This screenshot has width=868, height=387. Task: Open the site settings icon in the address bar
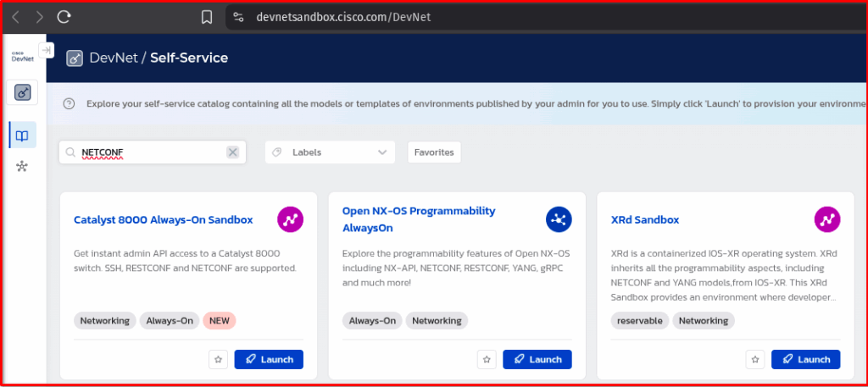(x=238, y=17)
